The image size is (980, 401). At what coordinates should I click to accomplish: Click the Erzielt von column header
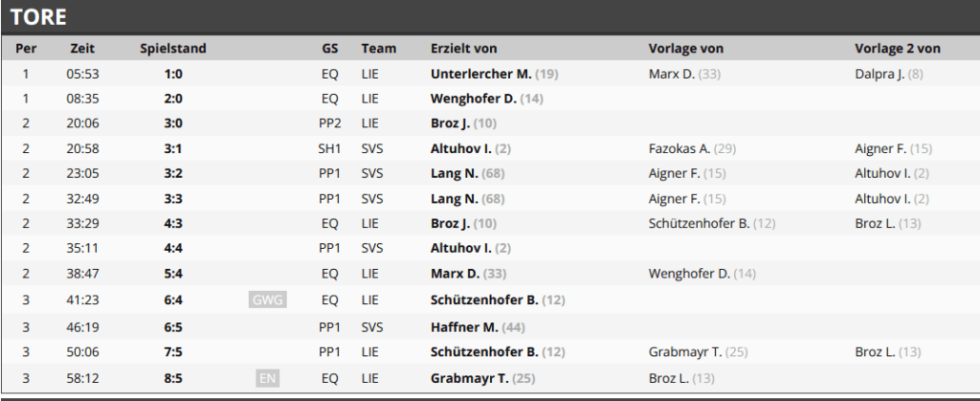(464, 49)
